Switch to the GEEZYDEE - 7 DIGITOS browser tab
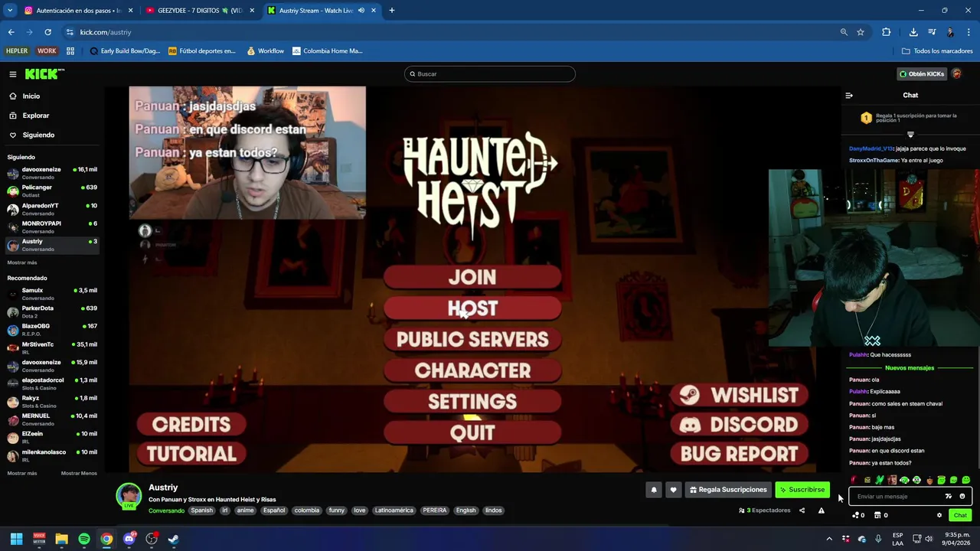The image size is (980, 551). click(x=199, y=11)
